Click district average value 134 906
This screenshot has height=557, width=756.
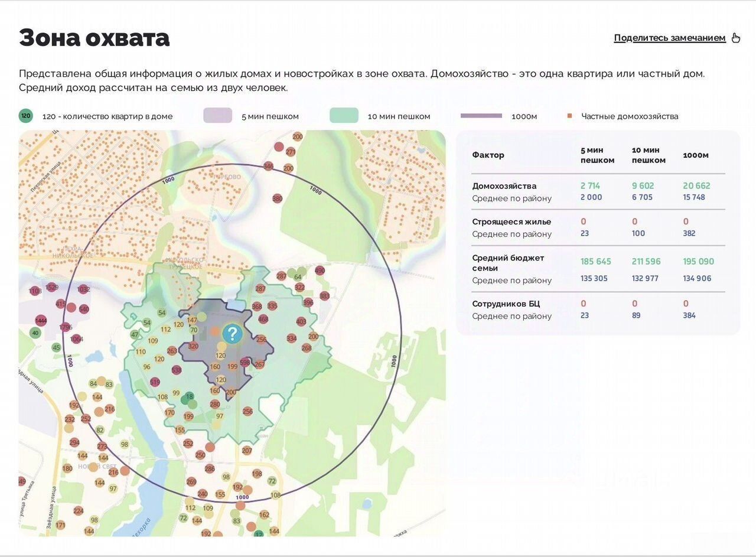click(698, 278)
